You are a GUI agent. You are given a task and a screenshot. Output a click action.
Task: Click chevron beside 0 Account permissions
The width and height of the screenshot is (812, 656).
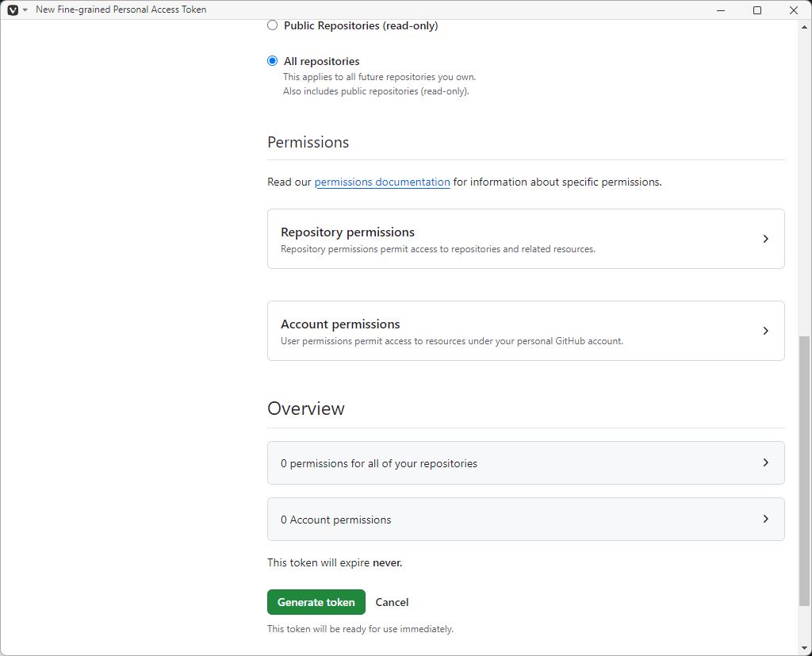click(x=765, y=519)
